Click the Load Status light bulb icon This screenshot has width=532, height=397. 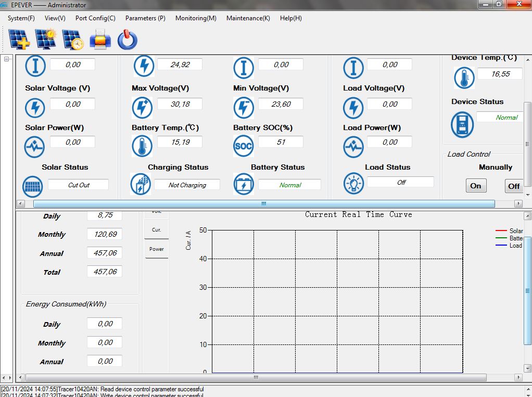(353, 183)
